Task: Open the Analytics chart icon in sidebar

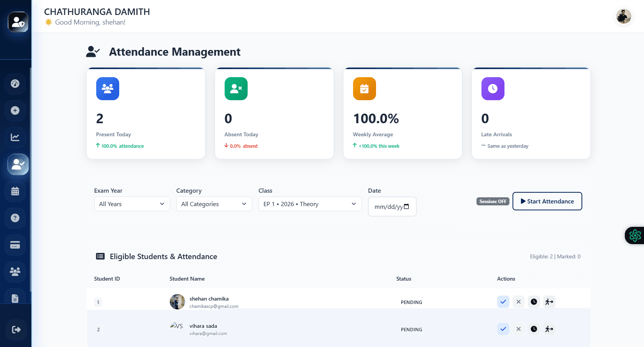Action: click(15, 137)
